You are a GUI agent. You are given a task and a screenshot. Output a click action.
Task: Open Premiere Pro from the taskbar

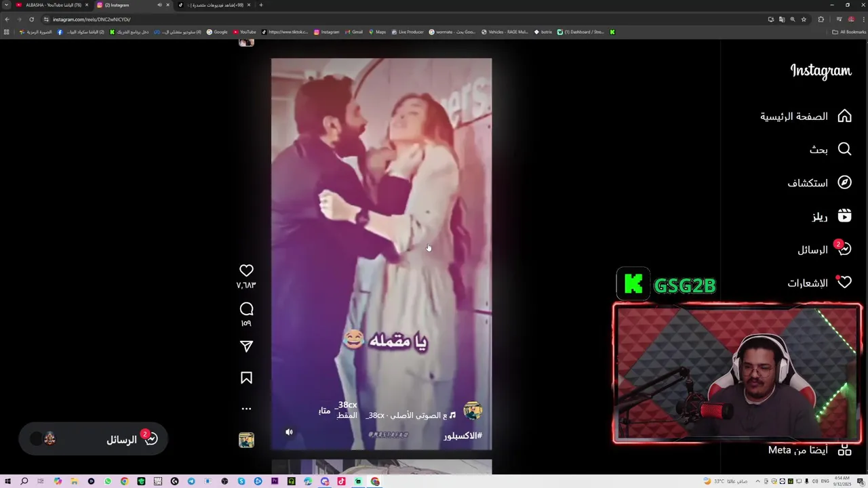pyautogui.click(x=275, y=481)
